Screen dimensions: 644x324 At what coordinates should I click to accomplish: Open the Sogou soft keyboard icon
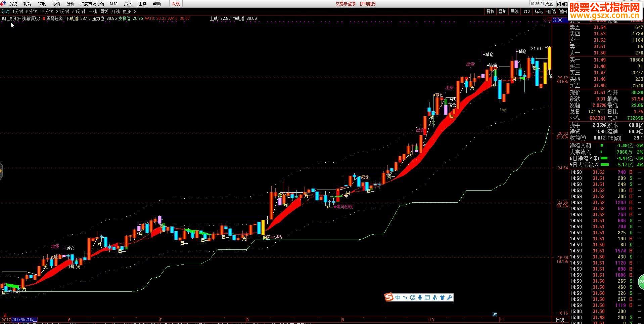pyautogui.click(x=427, y=297)
